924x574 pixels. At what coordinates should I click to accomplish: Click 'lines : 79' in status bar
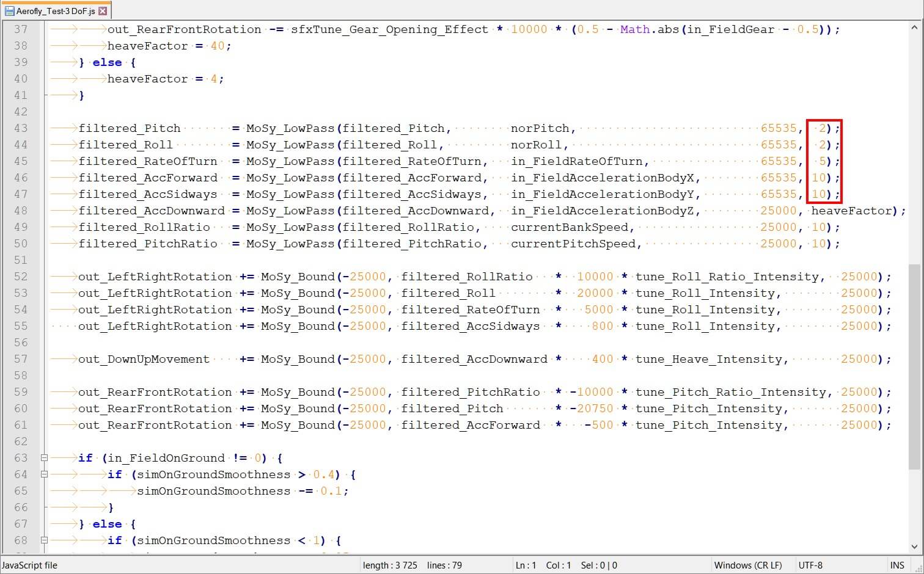pyautogui.click(x=444, y=565)
